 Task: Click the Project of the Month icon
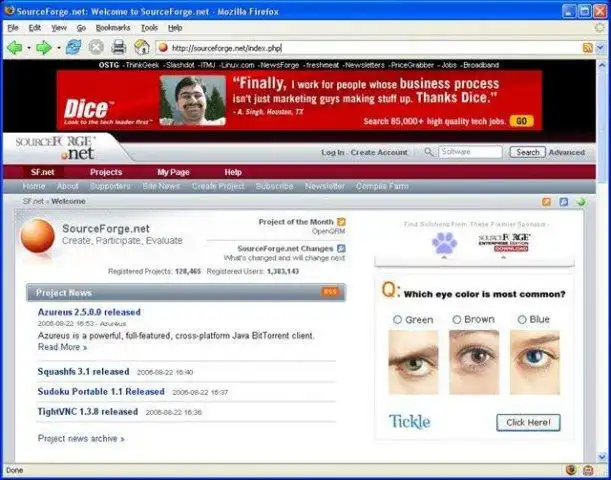[341, 222]
